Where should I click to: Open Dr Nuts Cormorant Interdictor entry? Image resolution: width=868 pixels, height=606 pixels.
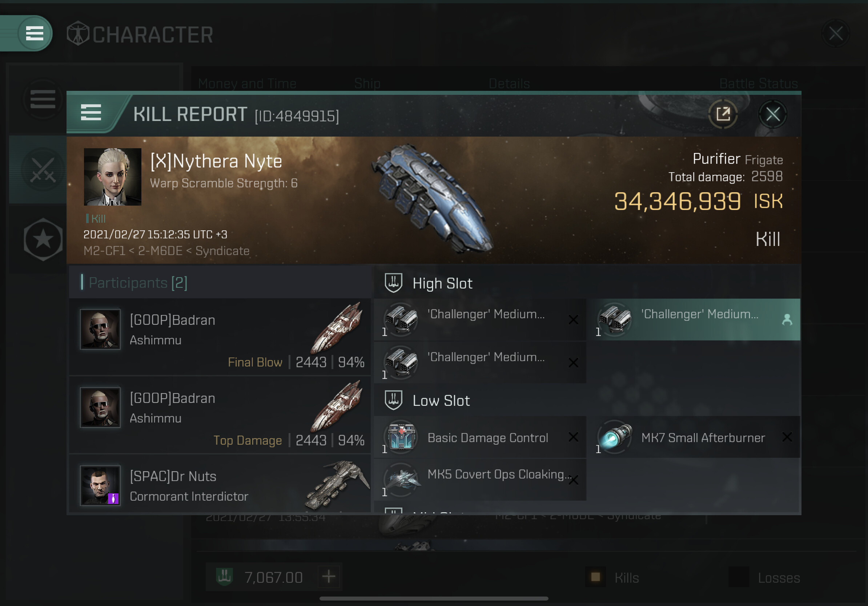[220, 484]
